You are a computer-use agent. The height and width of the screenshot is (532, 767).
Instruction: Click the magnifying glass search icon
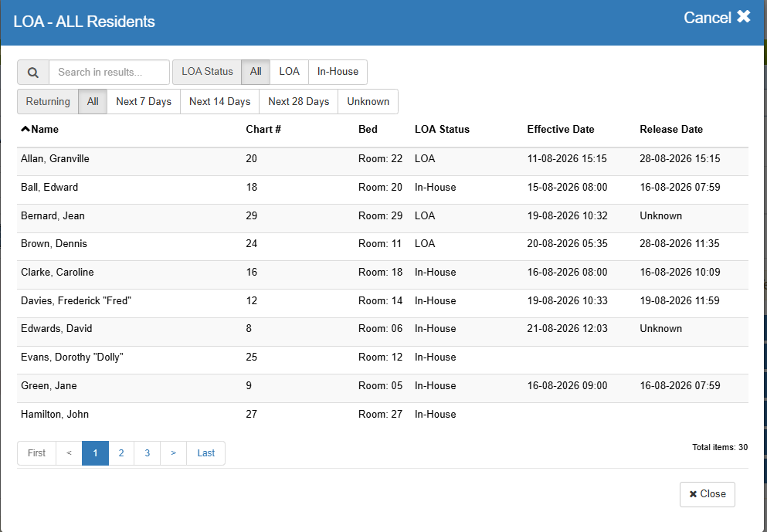pyautogui.click(x=32, y=73)
